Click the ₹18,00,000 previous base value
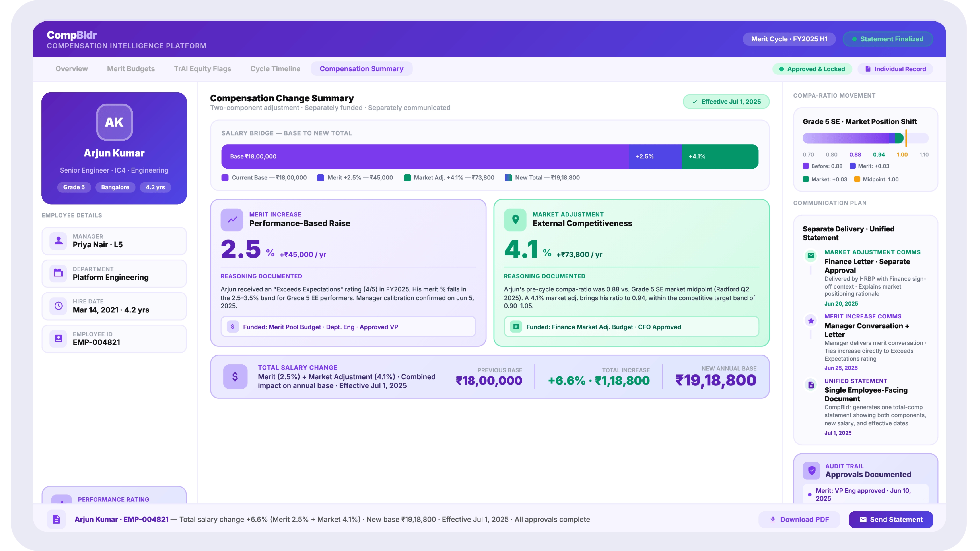Image resolution: width=980 pixels, height=551 pixels. [x=489, y=380]
